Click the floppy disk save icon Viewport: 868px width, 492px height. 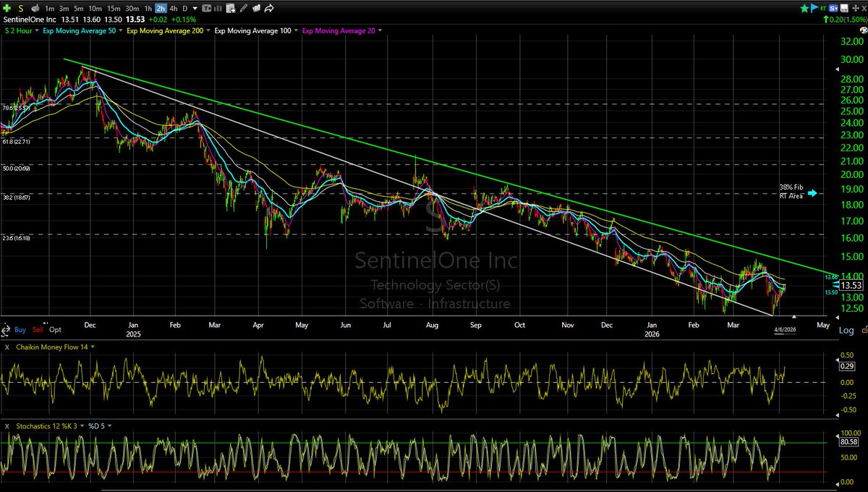point(844,8)
